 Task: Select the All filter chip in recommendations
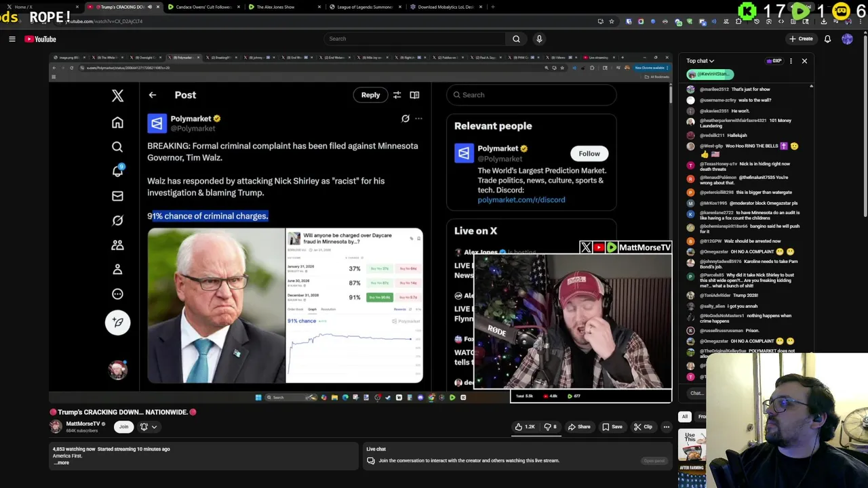pyautogui.click(x=685, y=417)
